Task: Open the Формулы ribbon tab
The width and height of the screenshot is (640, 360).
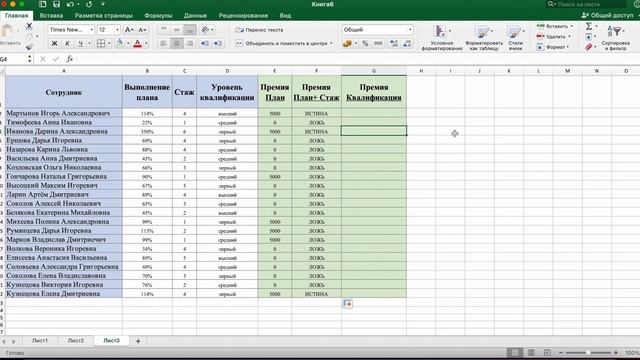Action: (x=158, y=16)
